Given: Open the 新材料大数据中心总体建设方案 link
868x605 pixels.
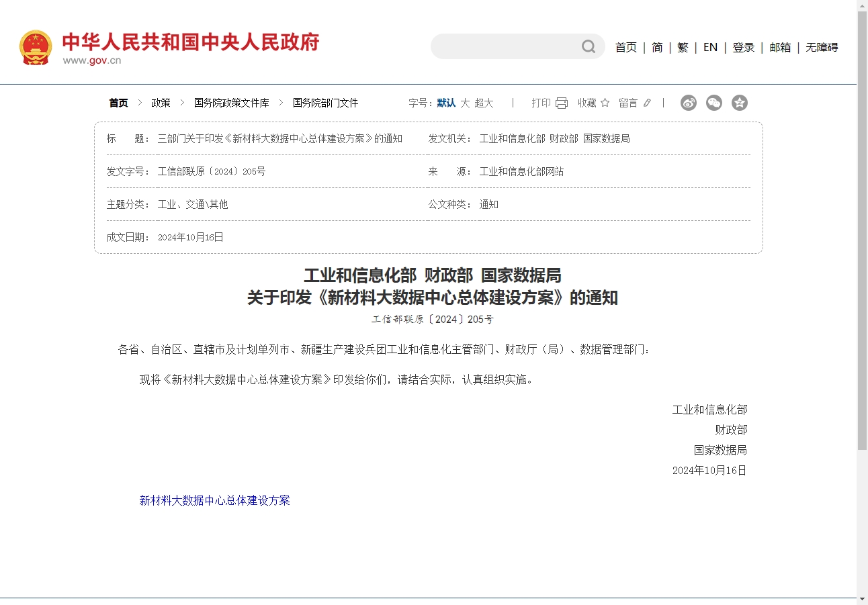Looking at the screenshot, I should 214,500.
